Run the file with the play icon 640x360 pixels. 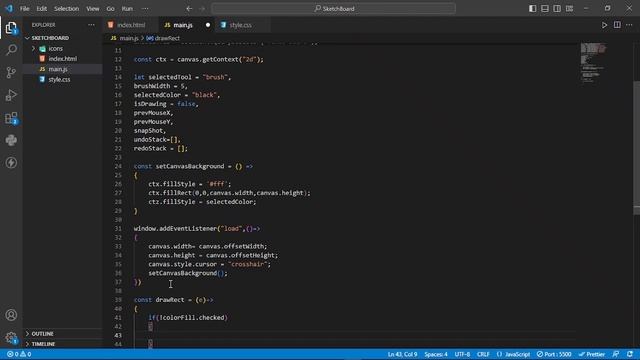point(604,25)
